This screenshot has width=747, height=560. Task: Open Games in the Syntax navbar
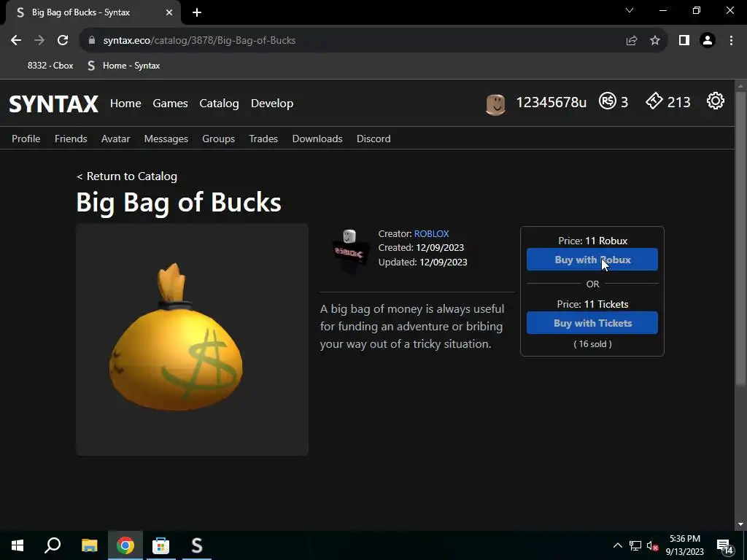[170, 104]
